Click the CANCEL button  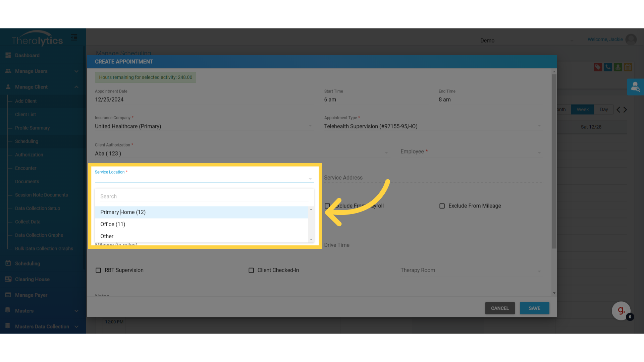500,308
